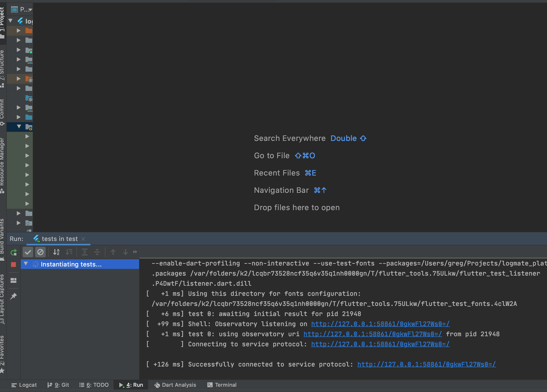Click the restore layout icon in Run panel
This screenshot has width=547, height=392.
(x=13, y=280)
